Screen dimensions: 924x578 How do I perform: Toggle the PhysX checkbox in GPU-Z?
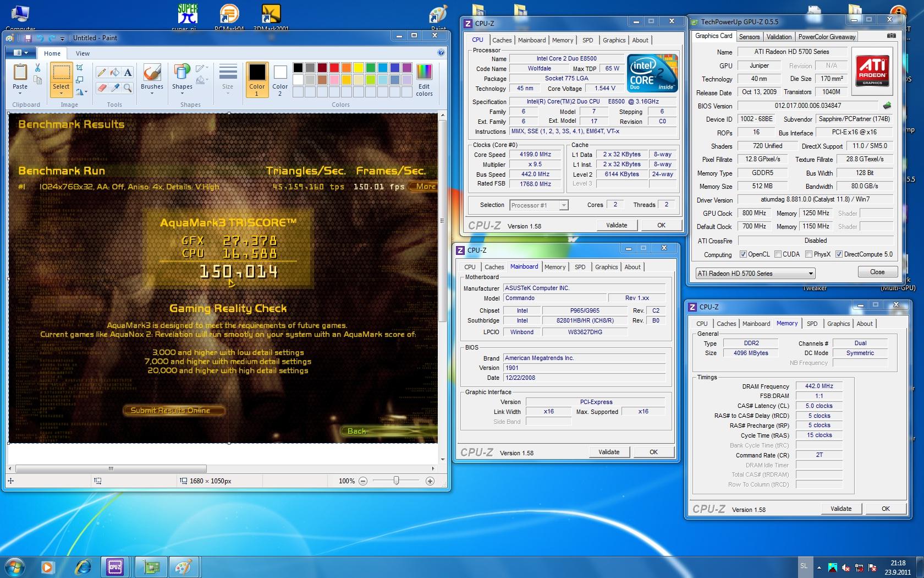point(809,254)
